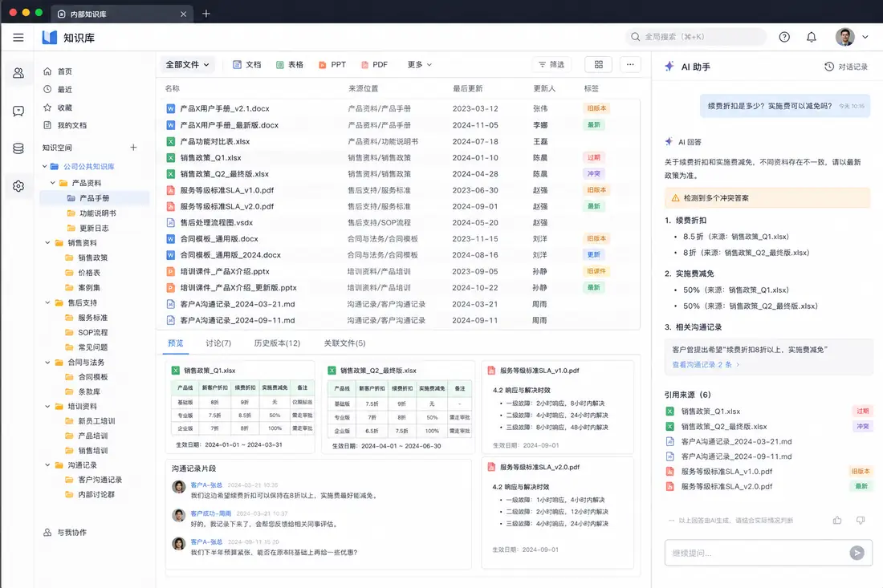This screenshot has height=588, width=883.
Task: Click thumbs down on AI answer
Action: (861, 520)
